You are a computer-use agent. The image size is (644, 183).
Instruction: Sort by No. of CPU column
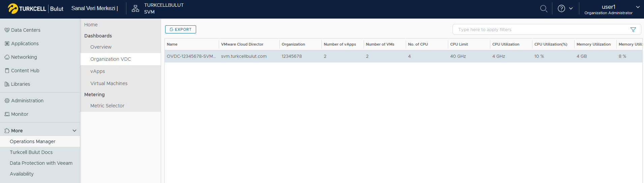click(418, 44)
